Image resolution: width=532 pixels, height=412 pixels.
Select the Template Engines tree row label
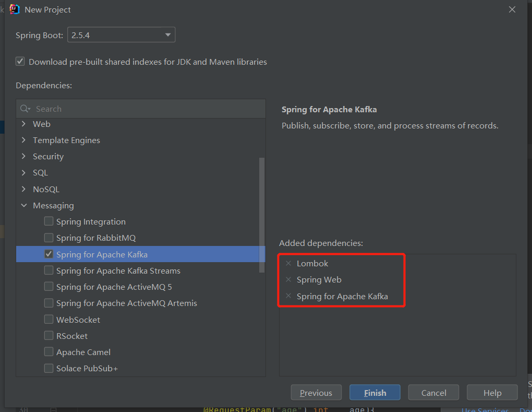[67, 140]
